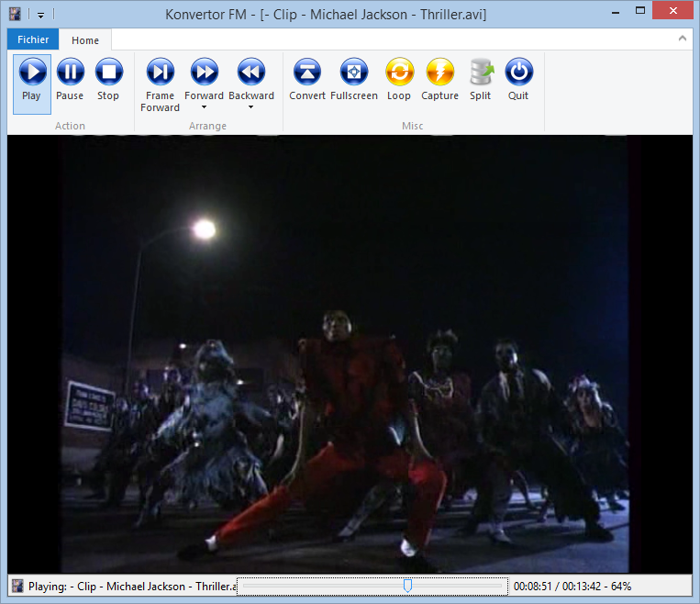Click the Playing: Clip - Michael Jackson status text
Image resolution: width=700 pixels, height=604 pixels.
132,587
